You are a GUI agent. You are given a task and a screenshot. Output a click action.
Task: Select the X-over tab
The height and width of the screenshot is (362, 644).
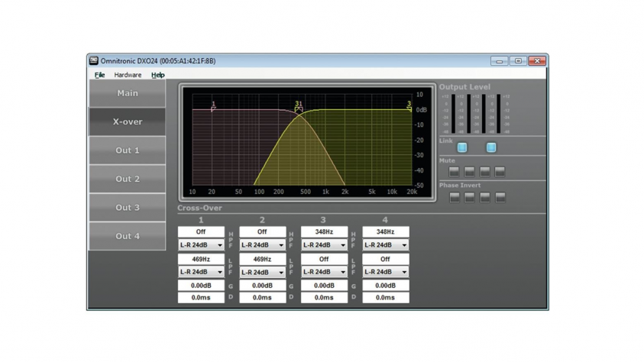tap(128, 122)
